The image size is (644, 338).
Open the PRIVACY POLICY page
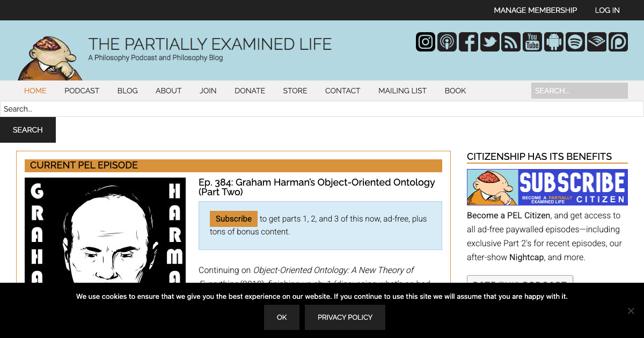(x=345, y=317)
